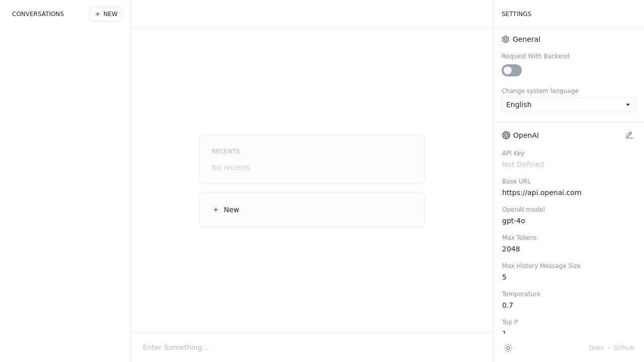Click the Enter Something message input field
The width and height of the screenshot is (644, 362).
(x=312, y=347)
